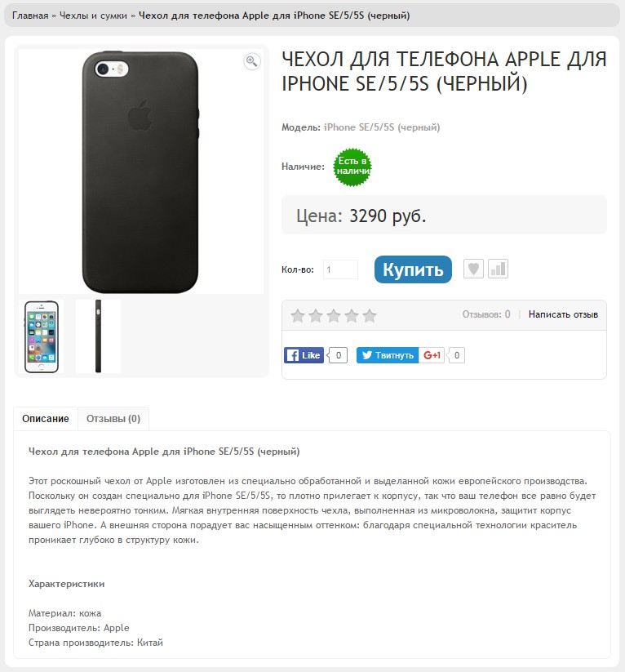The image size is (625, 672).
Task: Select the side-view case thumbnail
Action: point(98,336)
